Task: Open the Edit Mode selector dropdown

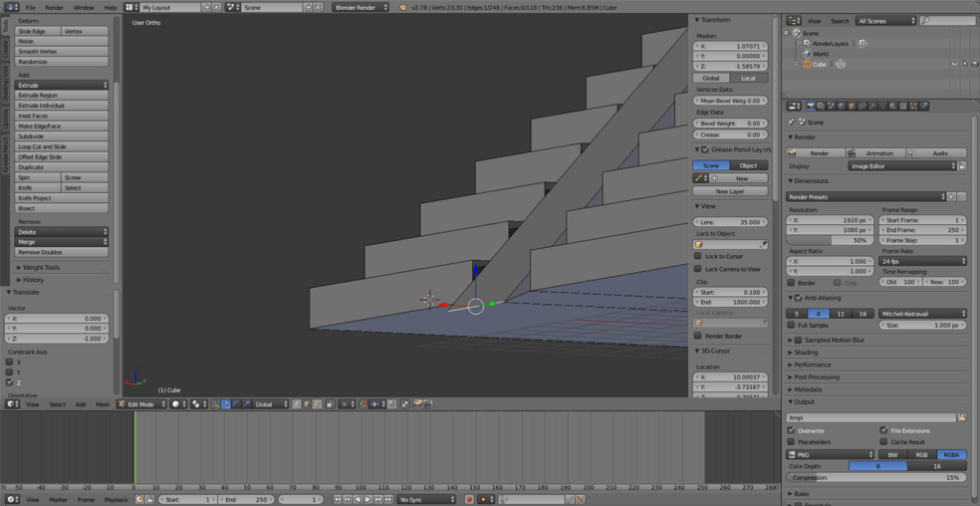Action: [x=141, y=404]
